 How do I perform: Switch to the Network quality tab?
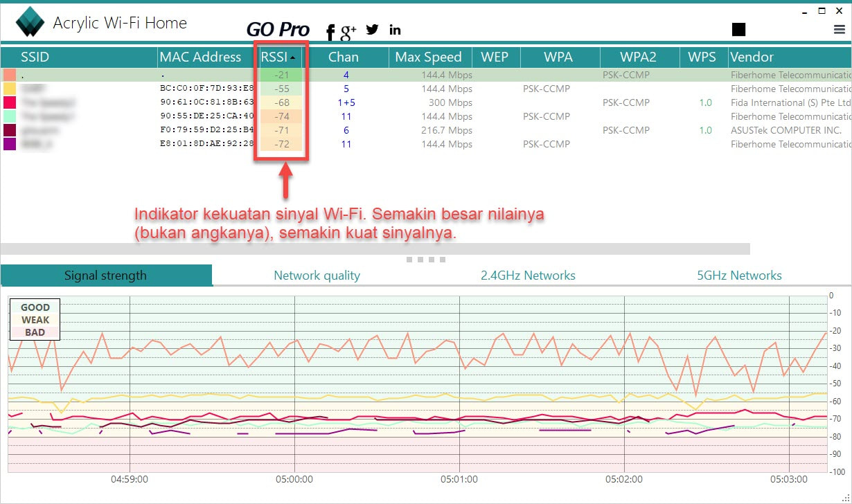pyautogui.click(x=317, y=275)
